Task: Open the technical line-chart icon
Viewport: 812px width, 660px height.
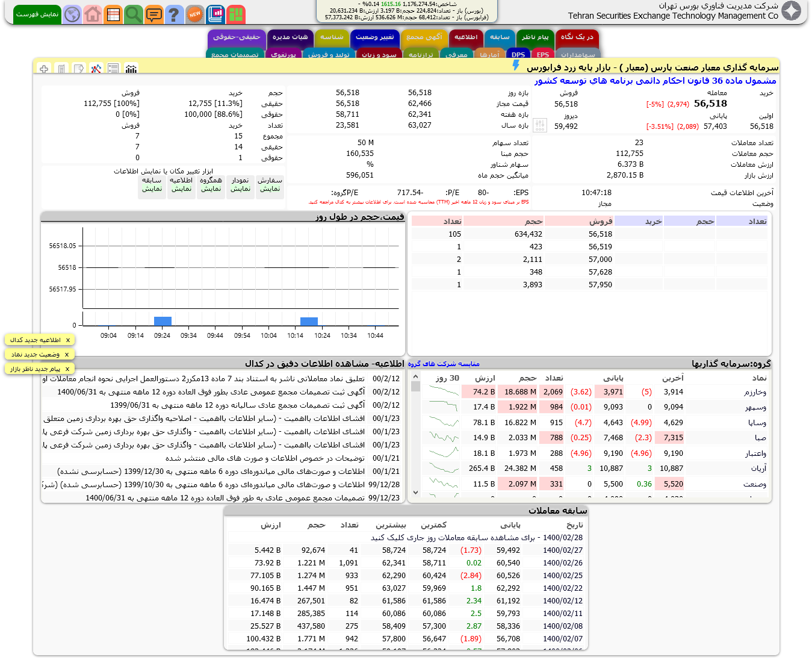Action: point(96,69)
